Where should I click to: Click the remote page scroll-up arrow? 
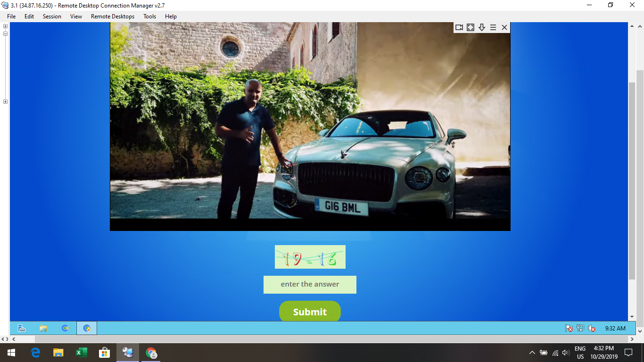point(632,26)
